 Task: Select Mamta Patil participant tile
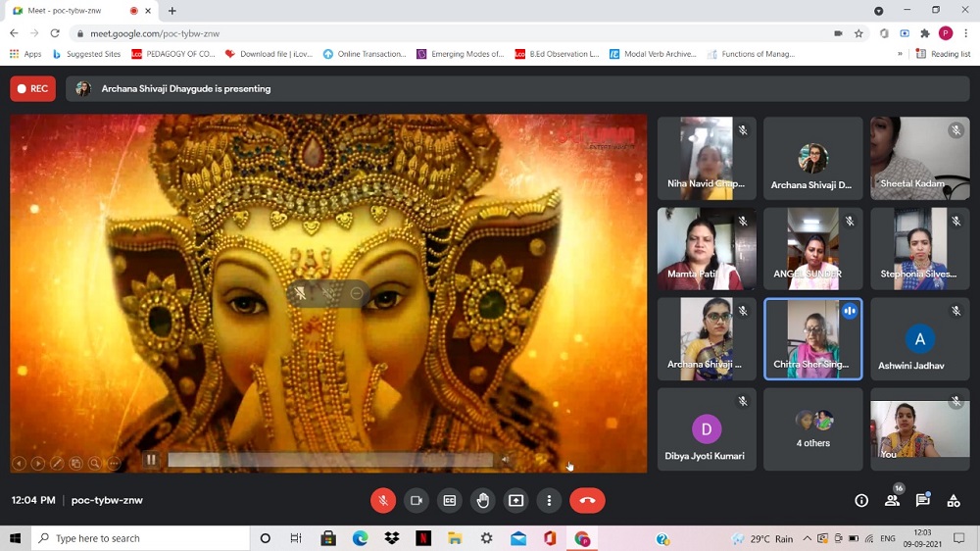(x=707, y=249)
